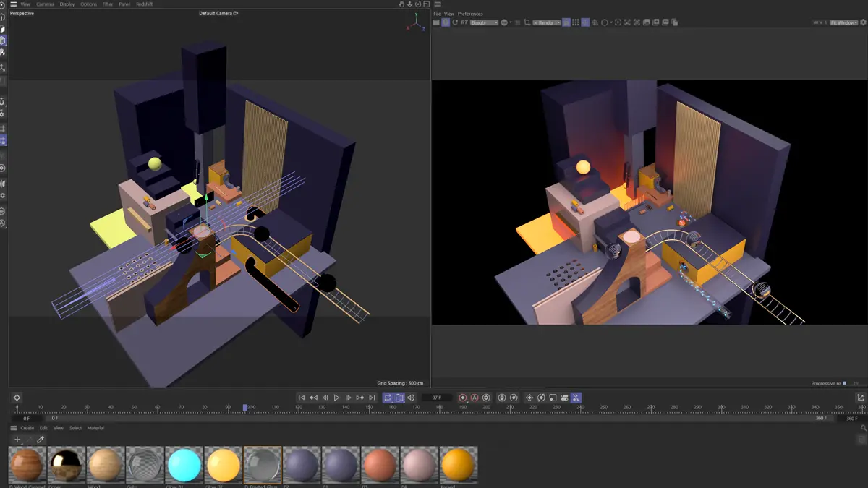Image resolution: width=868 pixels, height=488 pixels.
Task: Toggle the grid overlay icon in the RenderView
Action: coord(576,22)
